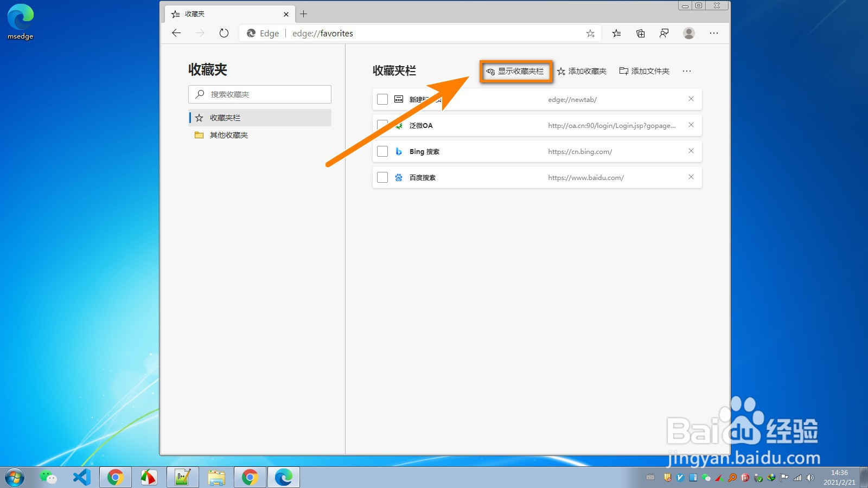Click the Baidu paw favicon in the list

pos(399,177)
